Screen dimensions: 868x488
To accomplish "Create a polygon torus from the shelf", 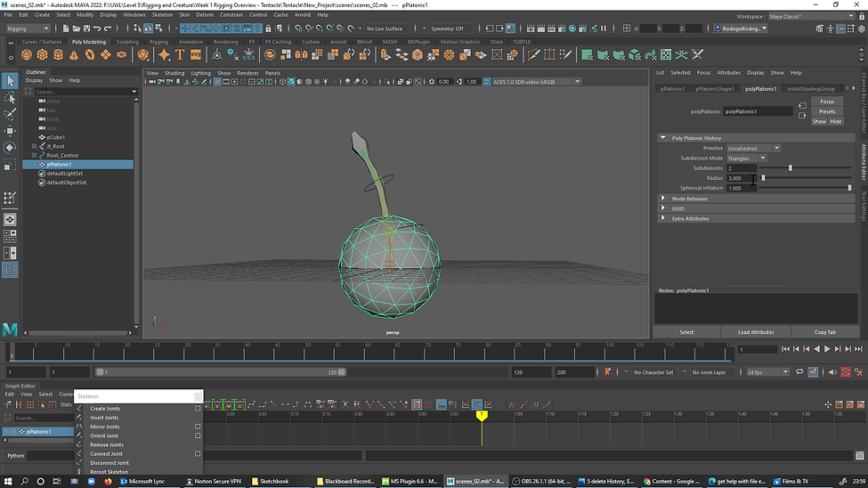I will [90, 55].
